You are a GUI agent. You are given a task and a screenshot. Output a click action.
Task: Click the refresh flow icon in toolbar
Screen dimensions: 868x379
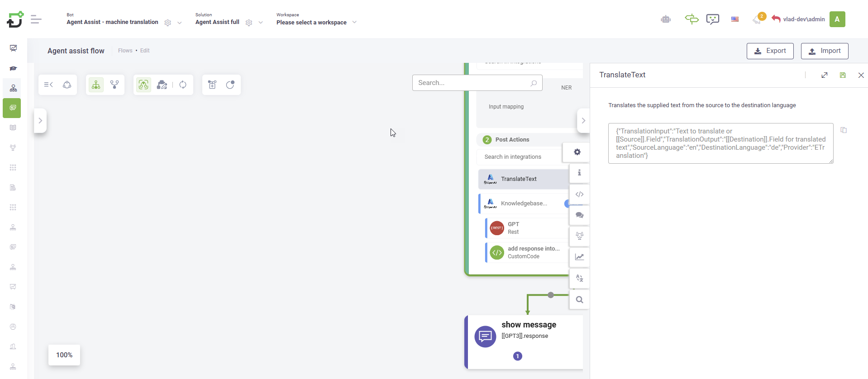183,85
